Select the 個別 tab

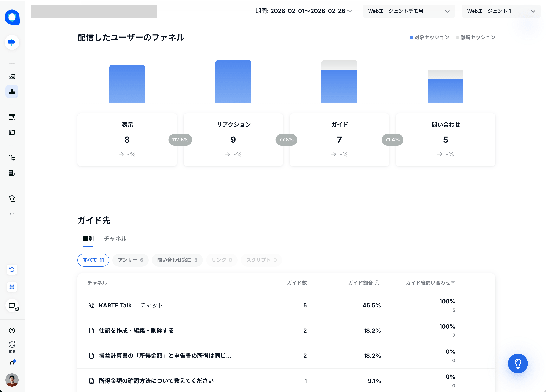(x=88, y=239)
